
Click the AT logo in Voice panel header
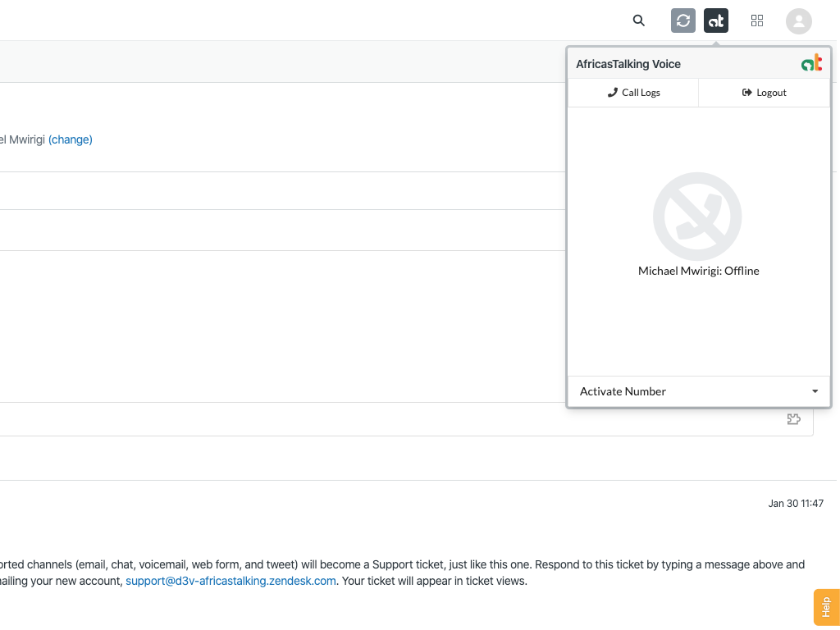tap(811, 63)
